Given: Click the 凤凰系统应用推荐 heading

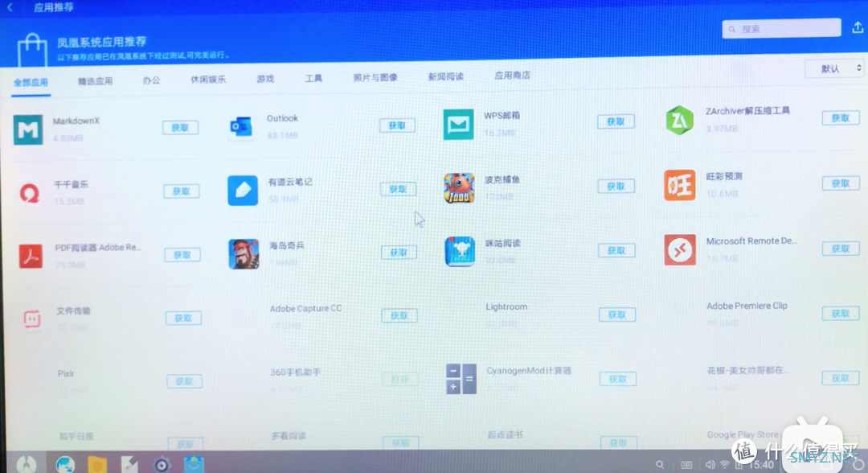Looking at the screenshot, I should (101, 42).
